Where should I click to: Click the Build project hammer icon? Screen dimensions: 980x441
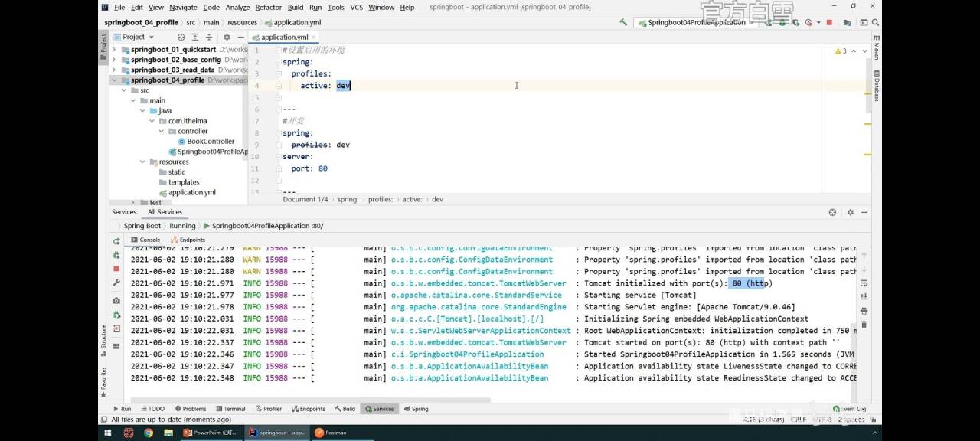(623, 23)
